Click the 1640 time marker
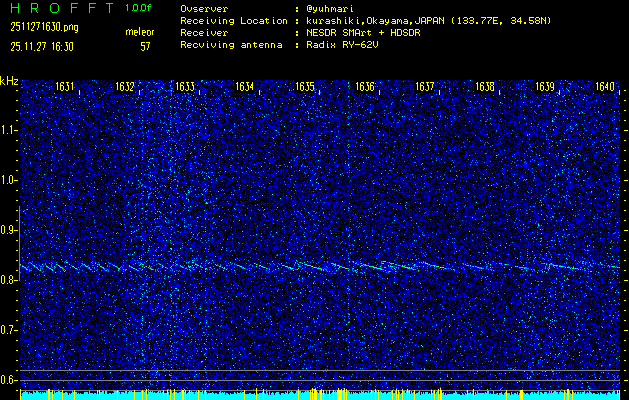The image size is (629, 400). click(x=605, y=87)
